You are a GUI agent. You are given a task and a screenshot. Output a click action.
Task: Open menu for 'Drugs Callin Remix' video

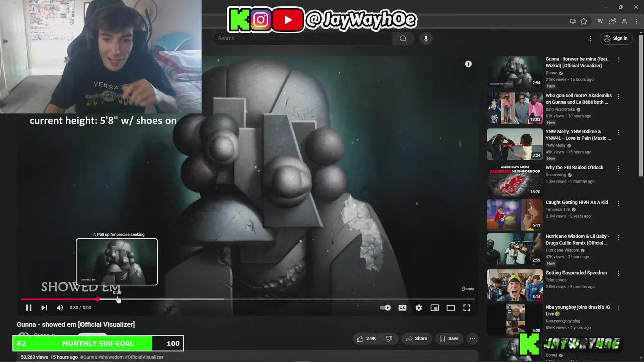619,237
